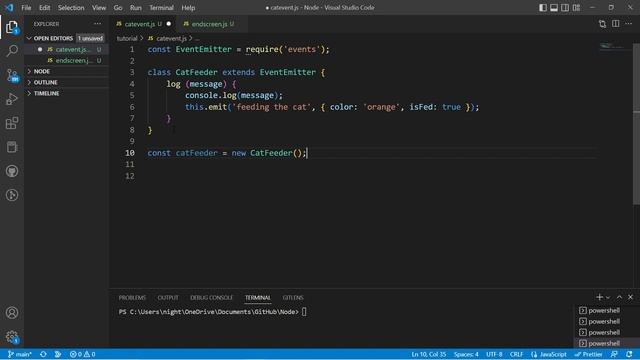
Task: Open the Run menu
Action: coord(136,8)
